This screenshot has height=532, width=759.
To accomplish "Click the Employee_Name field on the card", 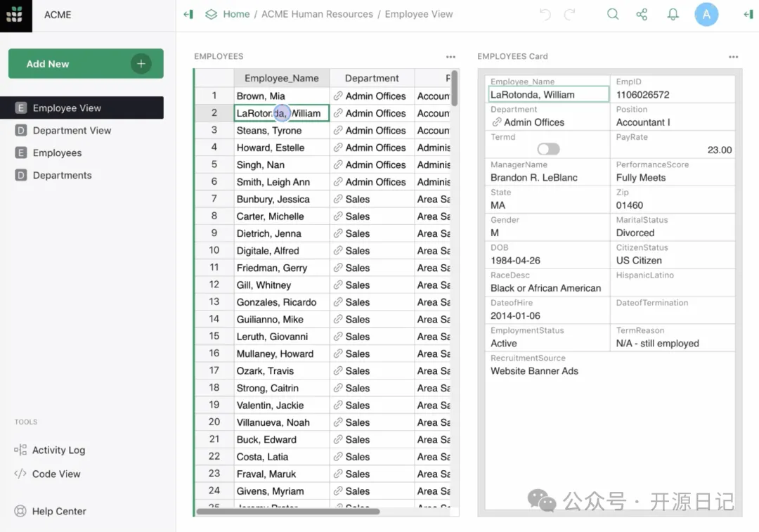I will point(548,95).
